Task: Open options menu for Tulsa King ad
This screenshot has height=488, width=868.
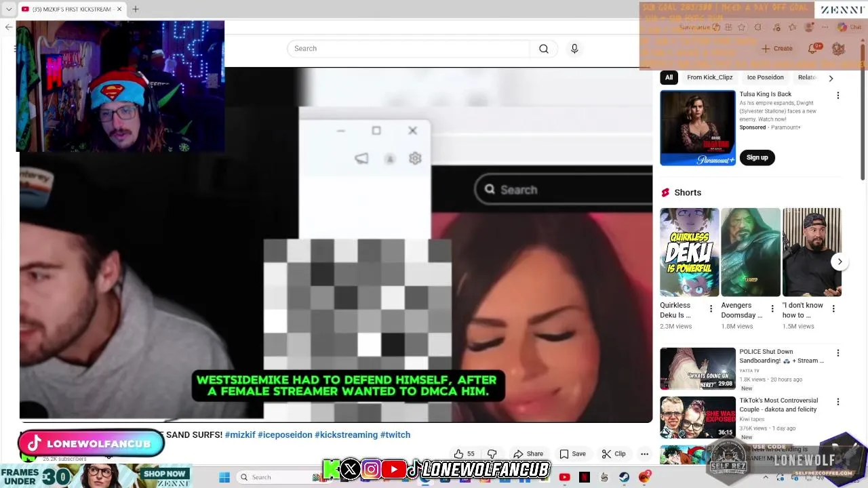Action: point(838,96)
